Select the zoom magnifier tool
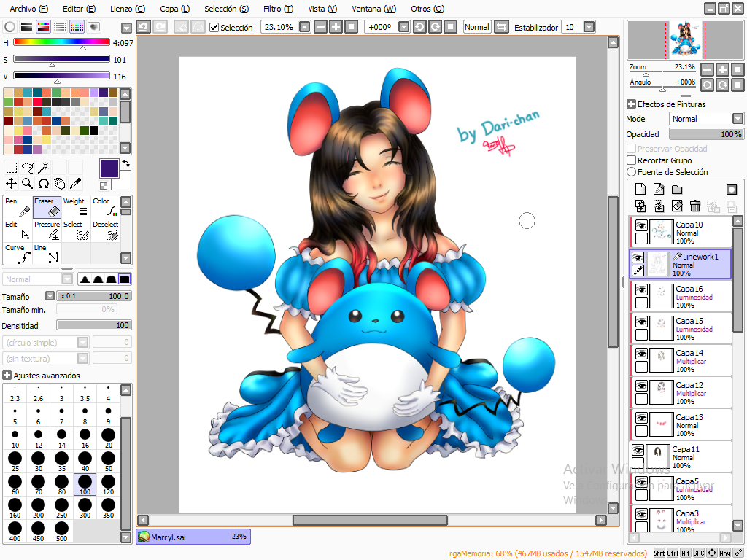The image size is (747, 560). [x=28, y=183]
